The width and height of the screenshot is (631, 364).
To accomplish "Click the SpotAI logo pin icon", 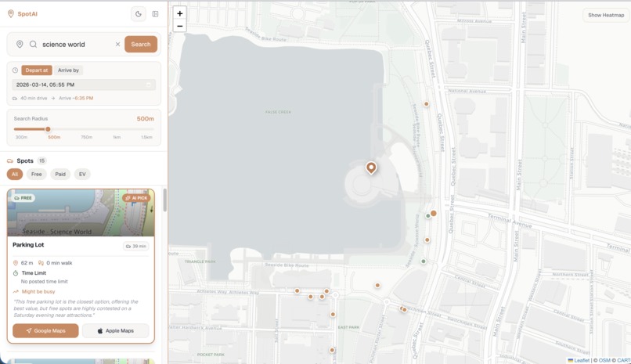I will (x=11, y=13).
